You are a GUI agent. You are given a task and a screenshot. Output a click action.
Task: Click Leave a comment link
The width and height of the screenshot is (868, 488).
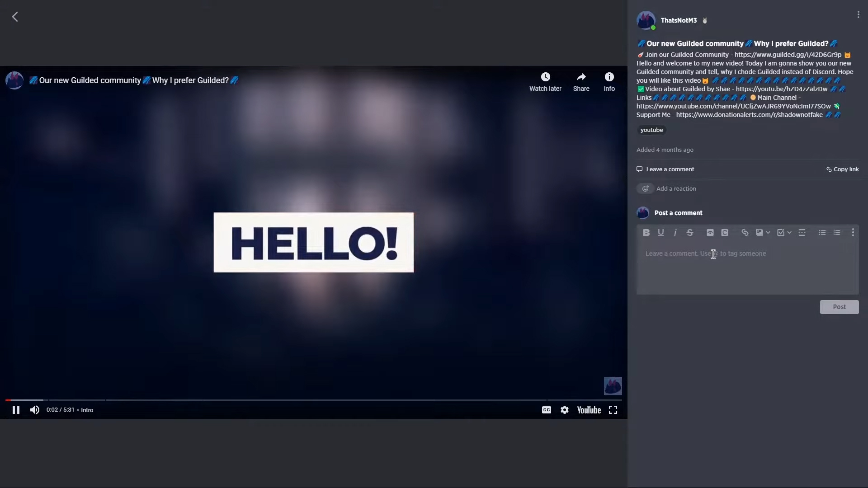click(665, 169)
